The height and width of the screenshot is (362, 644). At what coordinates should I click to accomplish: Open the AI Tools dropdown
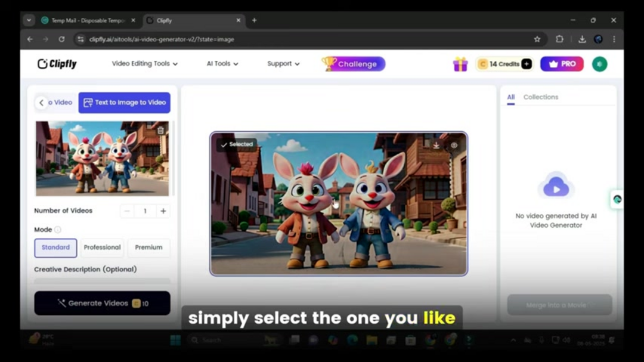click(222, 63)
